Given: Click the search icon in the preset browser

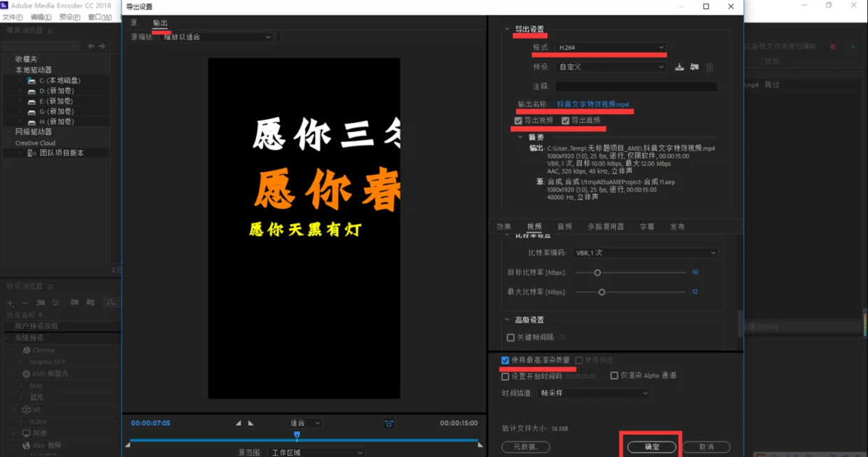Looking at the screenshot, I should 111,302.
